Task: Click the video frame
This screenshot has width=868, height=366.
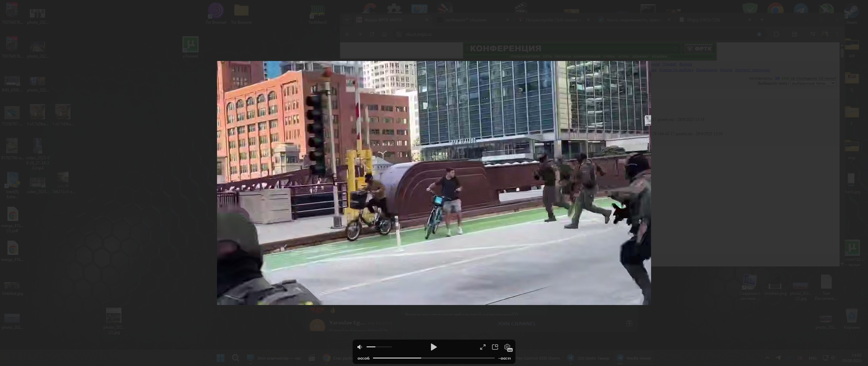Action: [433, 183]
